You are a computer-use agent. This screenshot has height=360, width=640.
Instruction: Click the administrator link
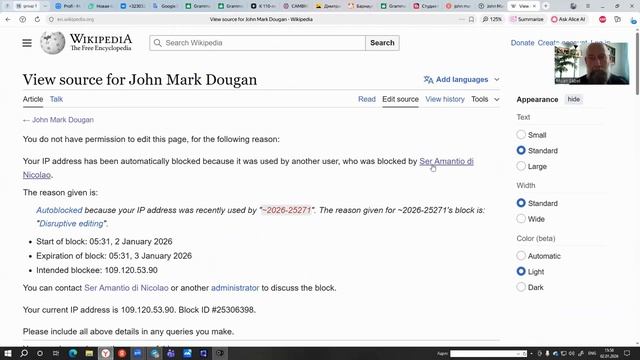235,288
